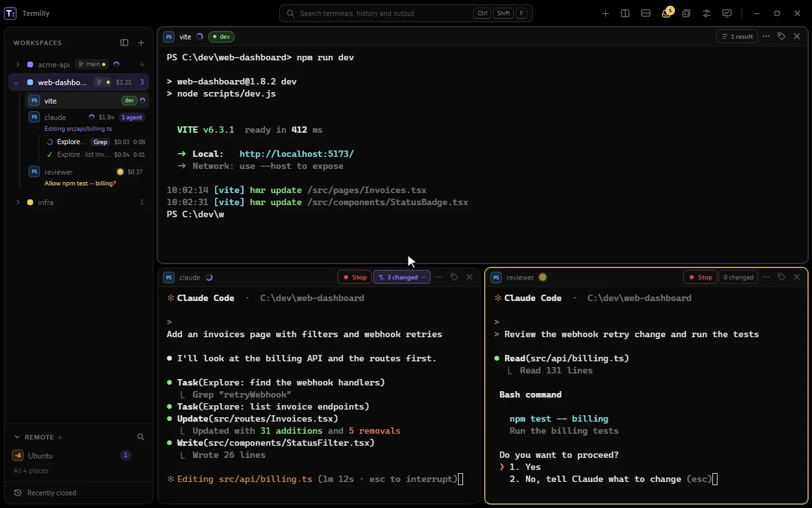Stop the claude agent
This screenshot has height=508, width=812.
pos(355,277)
